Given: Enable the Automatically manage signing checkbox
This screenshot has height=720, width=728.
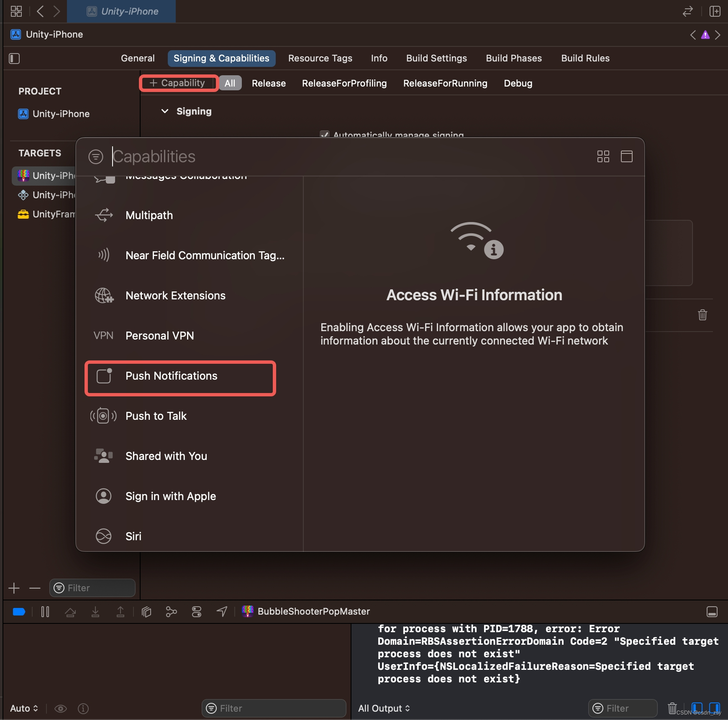Looking at the screenshot, I should (x=326, y=135).
